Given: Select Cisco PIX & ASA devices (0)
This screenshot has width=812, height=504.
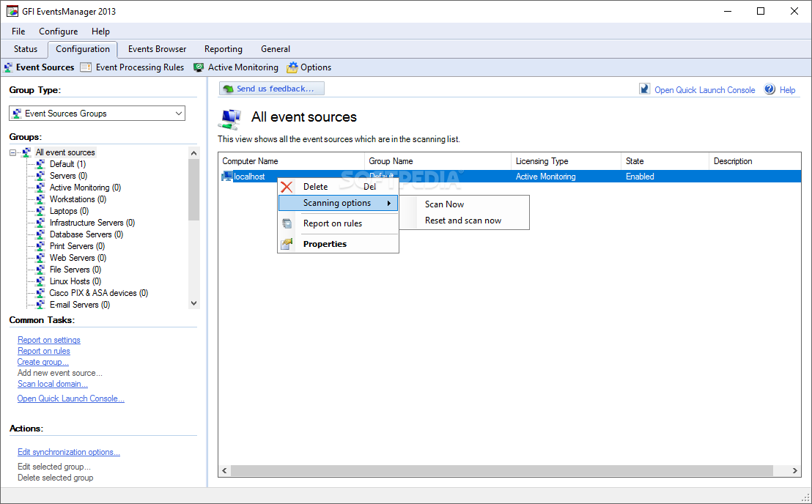Looking at the screenshot, I should pyautogui.click(x=98, y=293).
